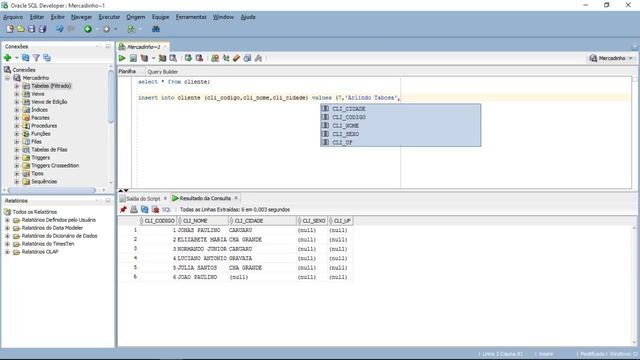Viewport: 640px width, 360px height.
Task: Create a new file from the main toolbar
Action: click(x=10, y=29)
